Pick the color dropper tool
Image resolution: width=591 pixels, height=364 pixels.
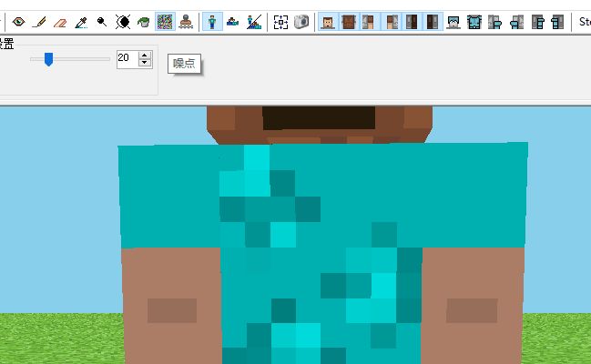point(81,22)
